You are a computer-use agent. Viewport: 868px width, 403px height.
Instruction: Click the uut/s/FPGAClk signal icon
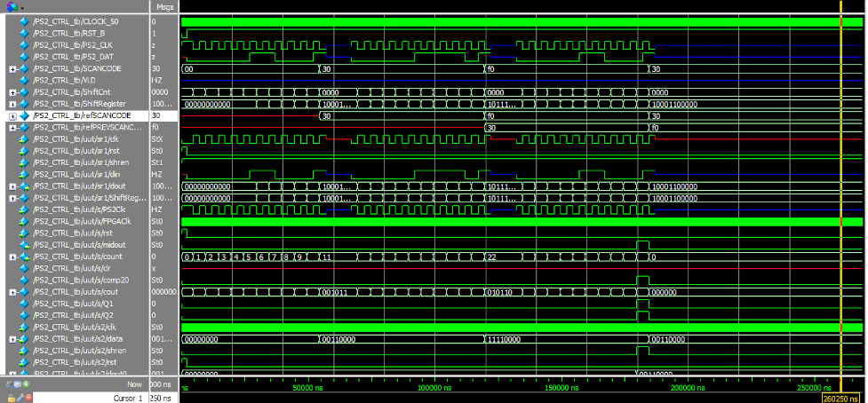point(24,221)
